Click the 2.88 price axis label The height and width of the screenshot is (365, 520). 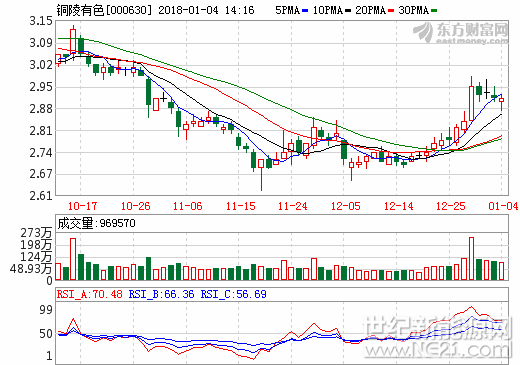pyautogui.click(x=41, y=109)
